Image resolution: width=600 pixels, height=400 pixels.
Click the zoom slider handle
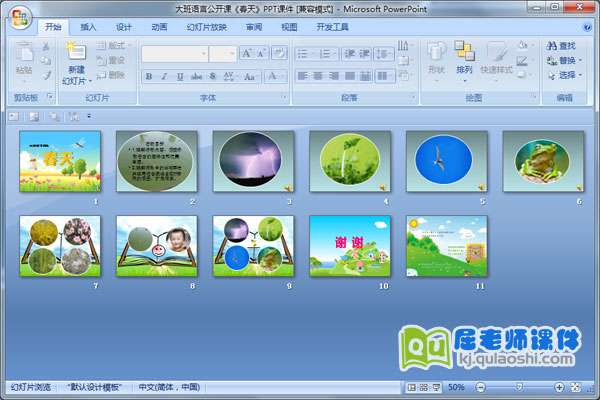518,387
